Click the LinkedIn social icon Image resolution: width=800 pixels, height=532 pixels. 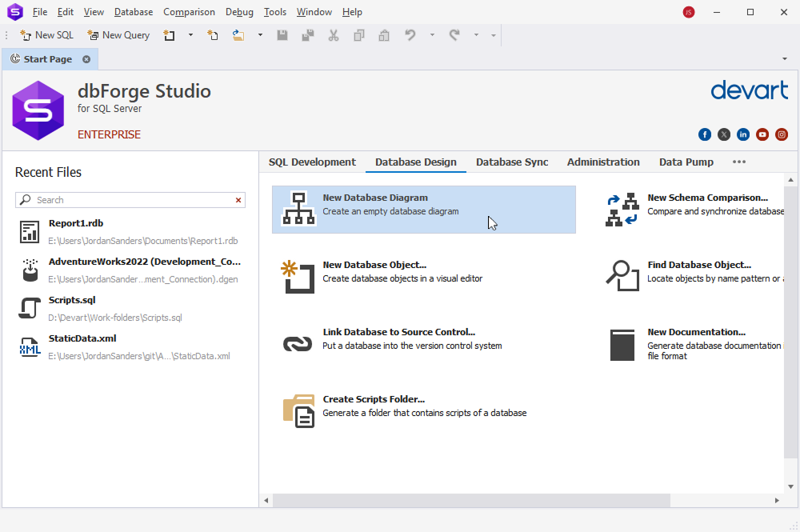tap(743, 134)
